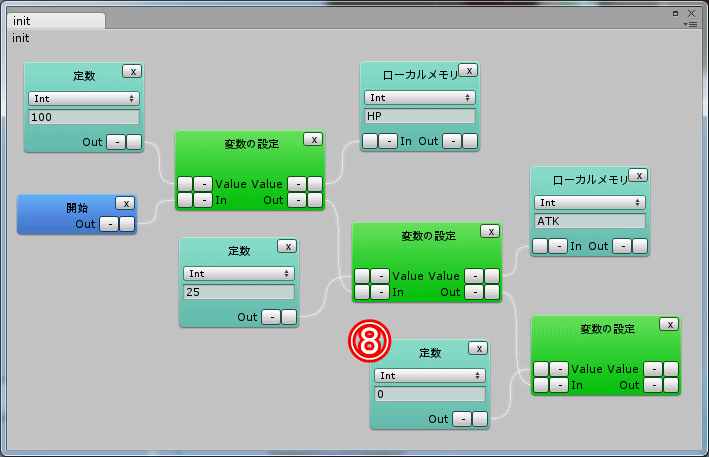Image resolution: width=709 pixels, height=457 pixels.
Task: Click the value field containing 100
Action: (84, 117)
